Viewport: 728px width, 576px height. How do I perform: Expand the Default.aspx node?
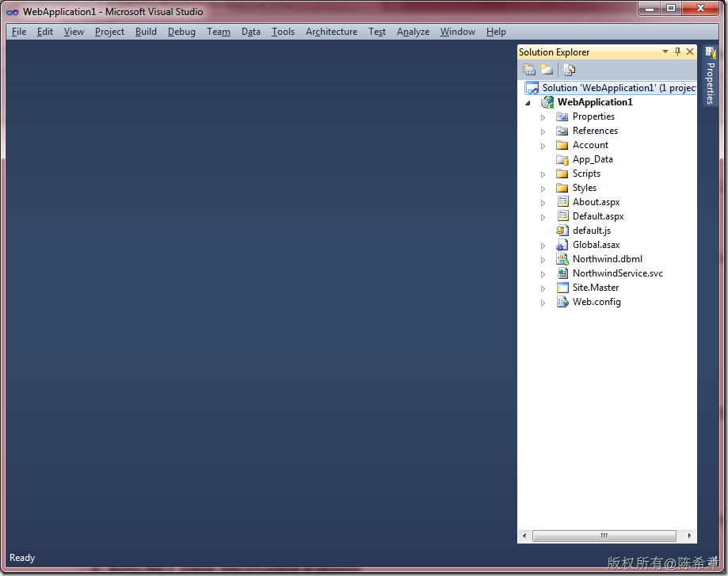pos(543,217)
